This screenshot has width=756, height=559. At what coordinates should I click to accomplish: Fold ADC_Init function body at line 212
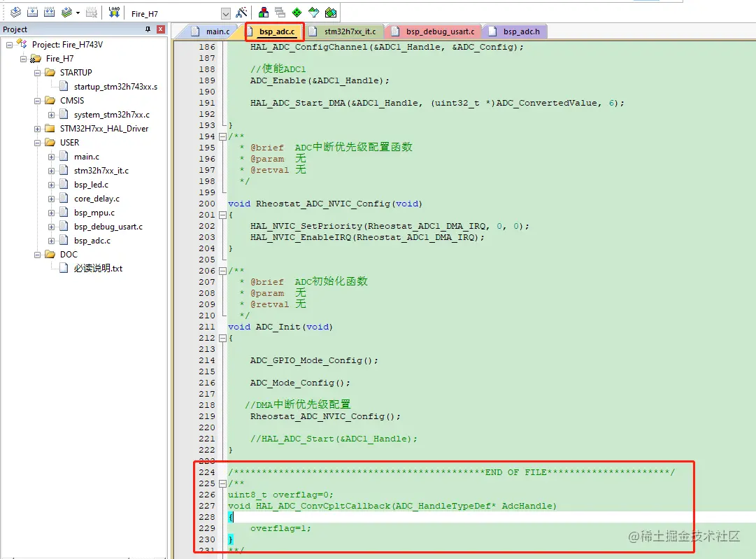(x=223, y=338)
